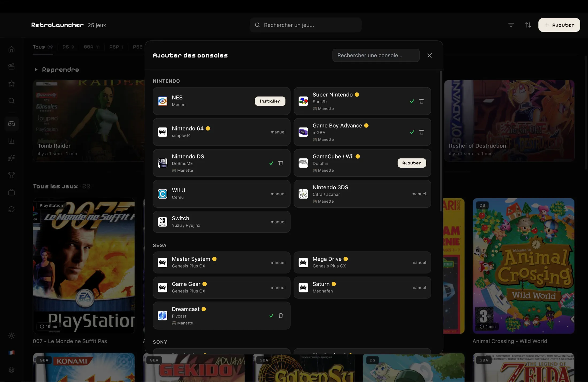Click the sync refresh icon in sidebar
The height and width of the screenshot is (382, 588).
(x=11, y=209)
